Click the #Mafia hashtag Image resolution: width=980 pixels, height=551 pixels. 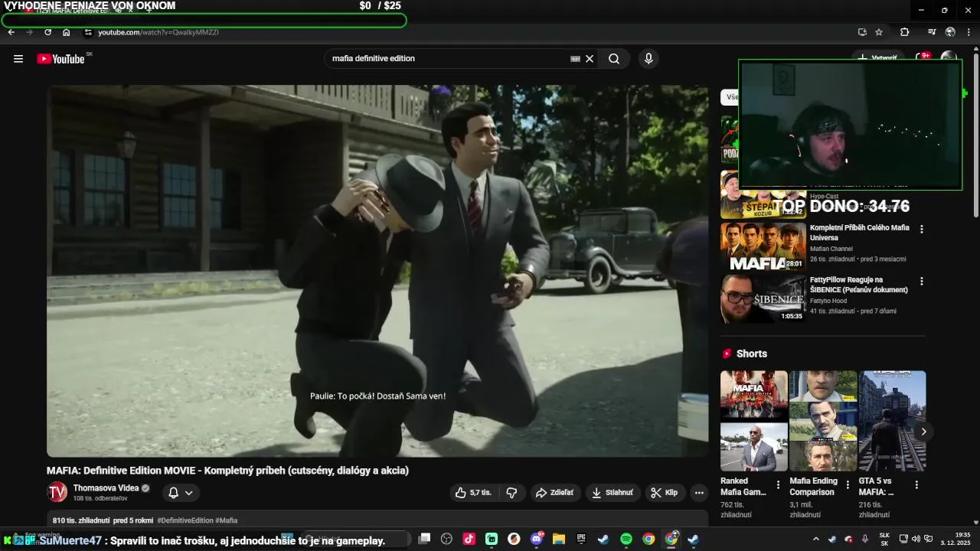(x=227, y=520)
